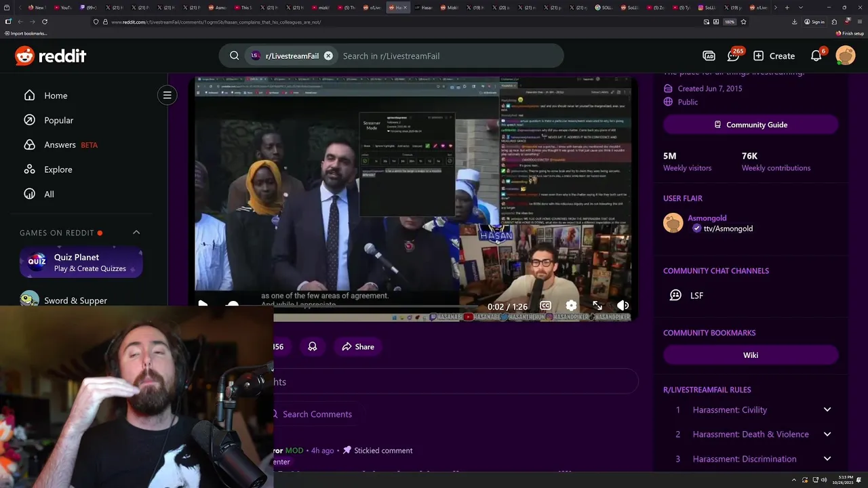Click the search magnifier icon
Screen dimensions: 868x488
tap(234, 56)
